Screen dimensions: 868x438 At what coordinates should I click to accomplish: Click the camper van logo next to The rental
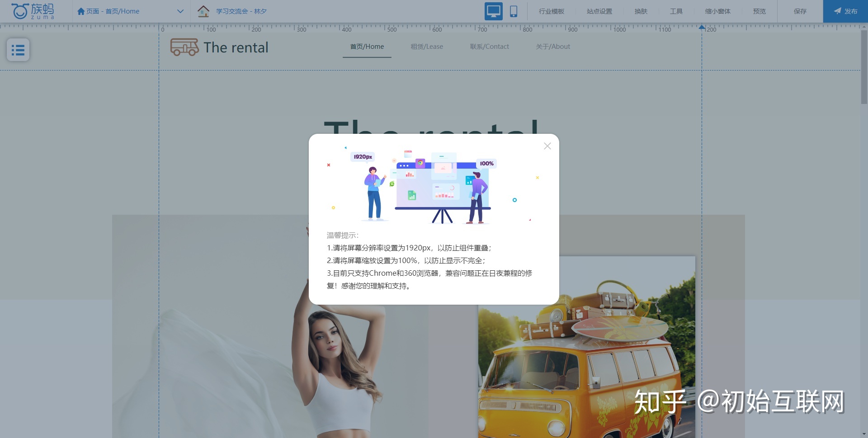point(185,47)
